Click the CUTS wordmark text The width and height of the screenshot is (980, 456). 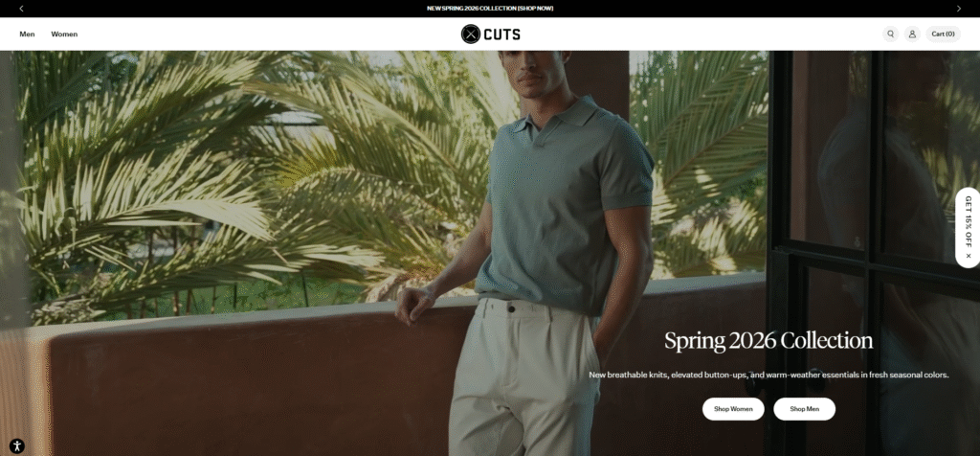point(501,34)
